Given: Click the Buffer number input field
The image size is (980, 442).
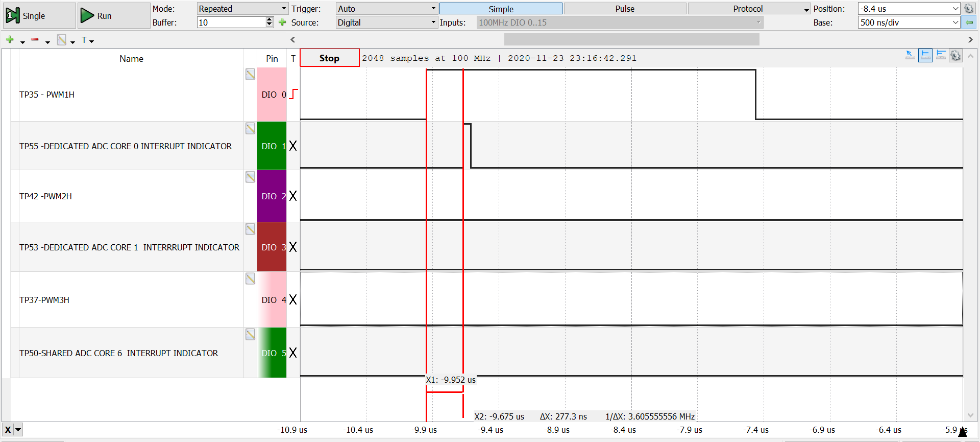Looking at the screenshot, I should (231, 22).
